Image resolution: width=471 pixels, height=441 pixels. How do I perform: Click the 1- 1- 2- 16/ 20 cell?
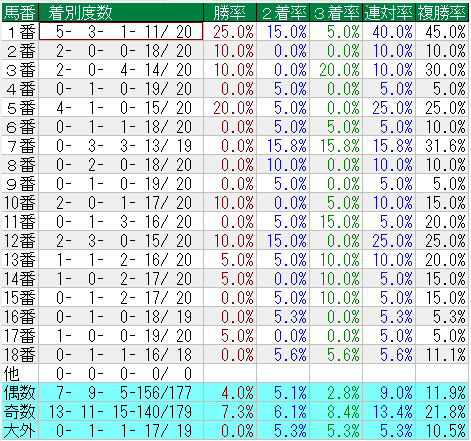pos(121,260)
